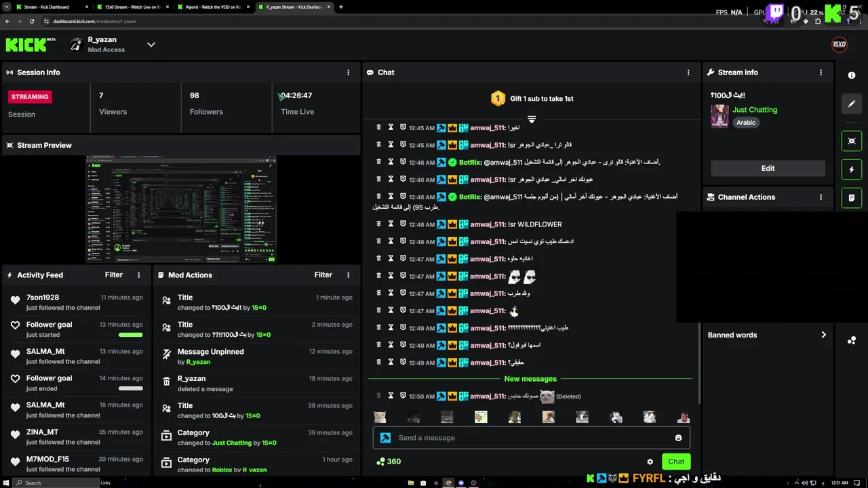Go back with the browser back arrow

click(x=7, y=21)
